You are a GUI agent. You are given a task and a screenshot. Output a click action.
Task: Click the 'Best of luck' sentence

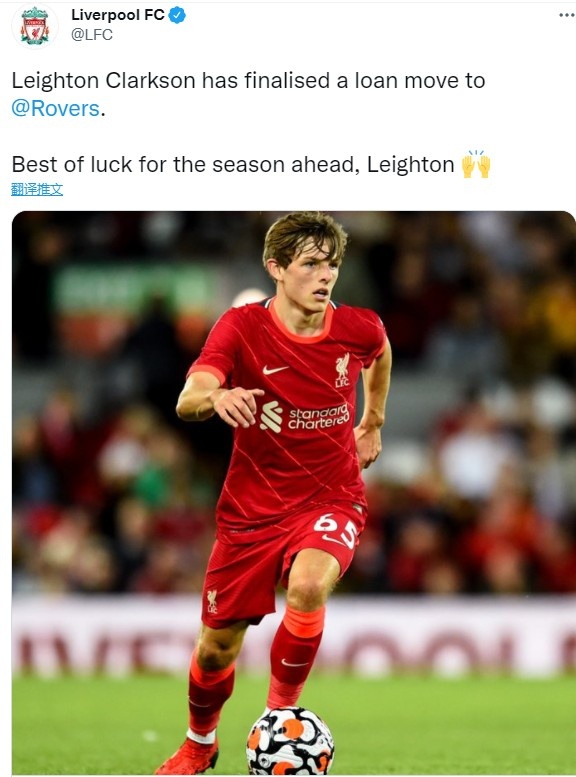tap(233, 165)
